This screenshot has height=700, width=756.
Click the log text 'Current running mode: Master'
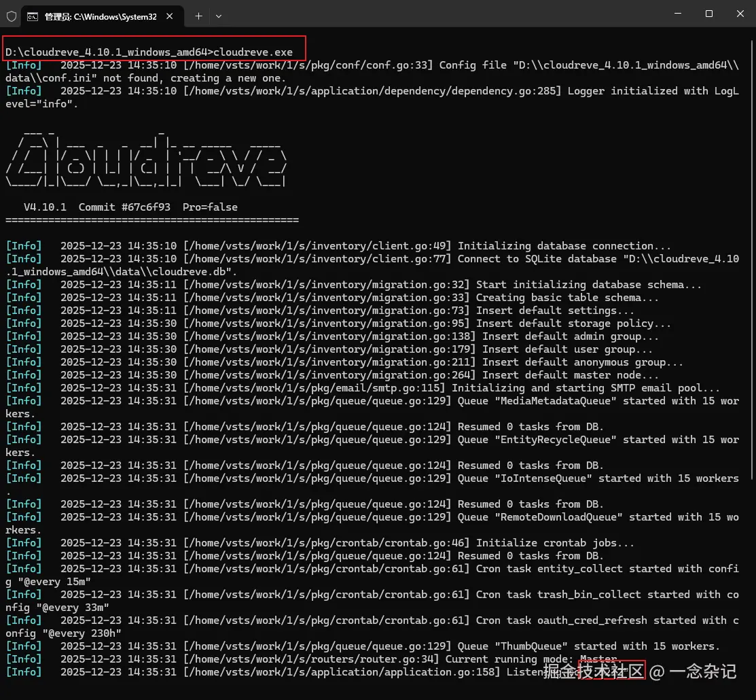point(531,659)
